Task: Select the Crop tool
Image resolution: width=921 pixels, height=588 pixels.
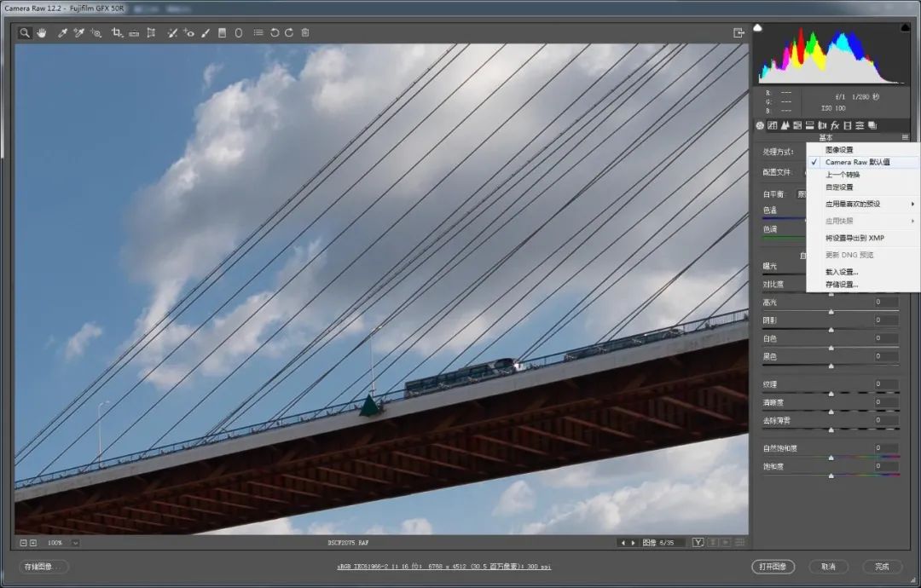Action: (117, 33)
